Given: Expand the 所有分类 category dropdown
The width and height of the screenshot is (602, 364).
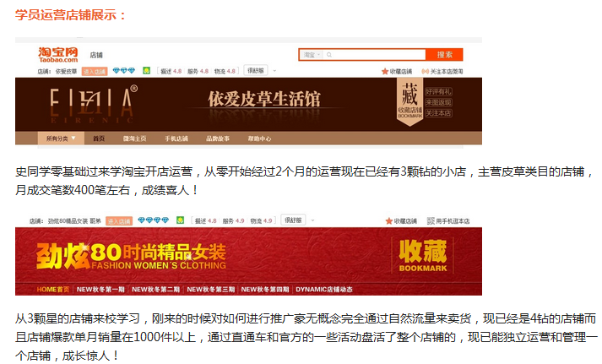Looking at the screenshot, I should [60, 138].
